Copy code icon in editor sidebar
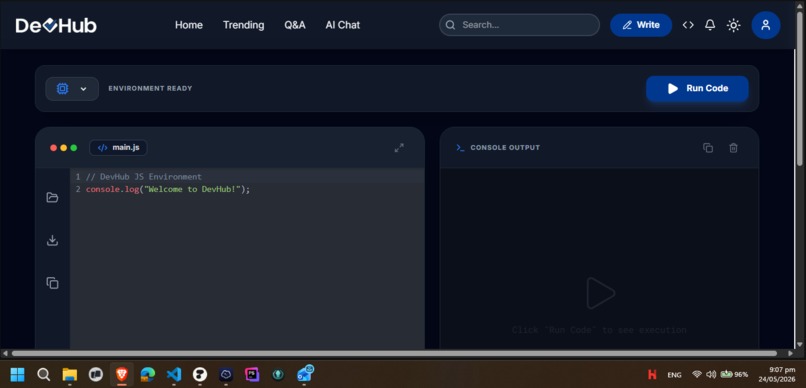The width and height of the screenshot is (806, 388). (x=52, y=283)
